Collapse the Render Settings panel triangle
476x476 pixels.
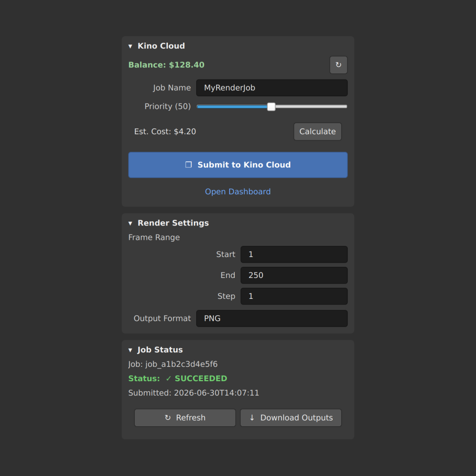click(130, 224)
